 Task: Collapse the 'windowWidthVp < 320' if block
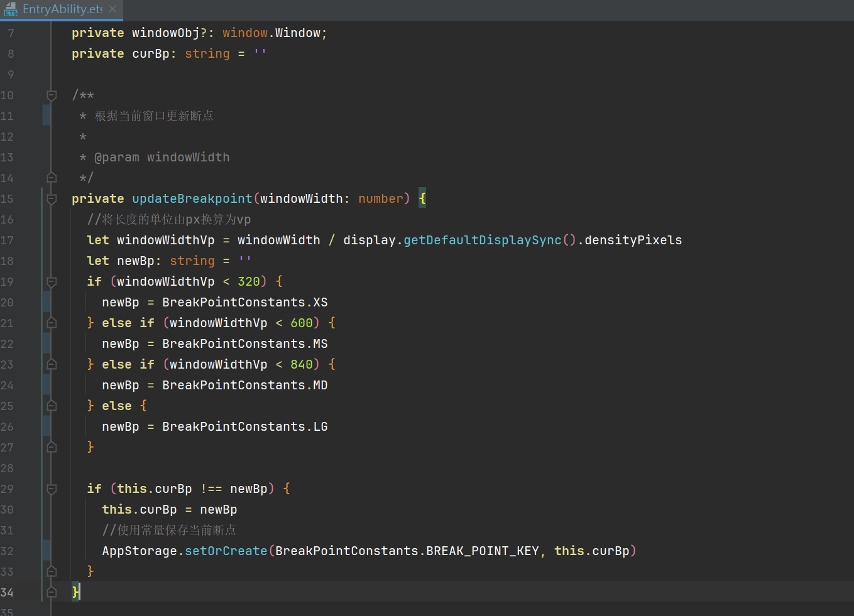[x=52, y=282]
